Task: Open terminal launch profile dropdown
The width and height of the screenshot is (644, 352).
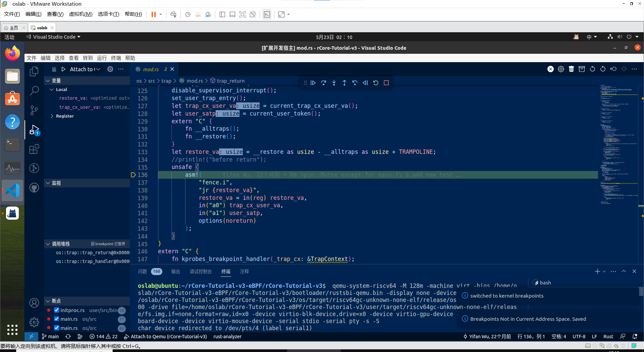Action: coord(604,271)
